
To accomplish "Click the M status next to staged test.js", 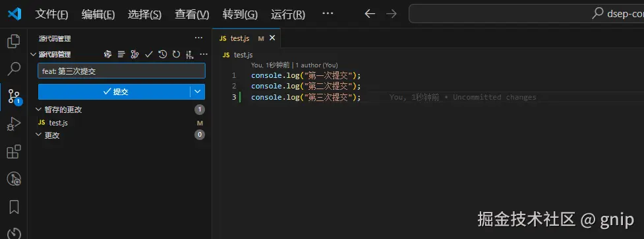I will click(200, 123).
